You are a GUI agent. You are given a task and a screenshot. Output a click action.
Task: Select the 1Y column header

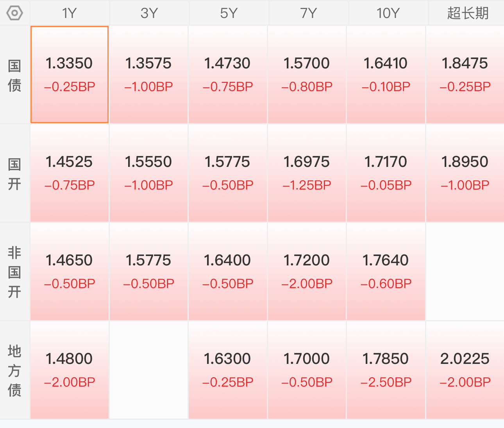click(x=70, y=13)
